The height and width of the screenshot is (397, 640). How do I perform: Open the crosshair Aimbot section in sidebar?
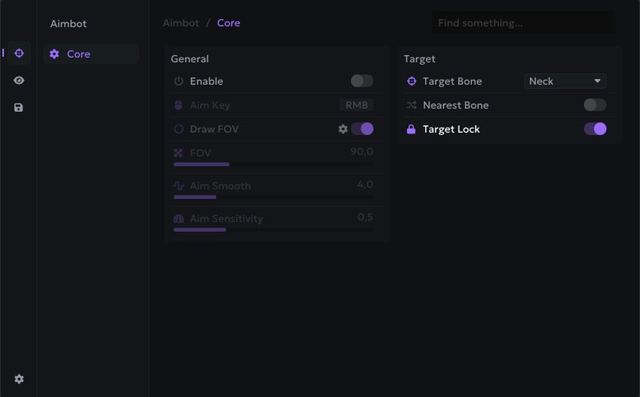pos(19,53)
